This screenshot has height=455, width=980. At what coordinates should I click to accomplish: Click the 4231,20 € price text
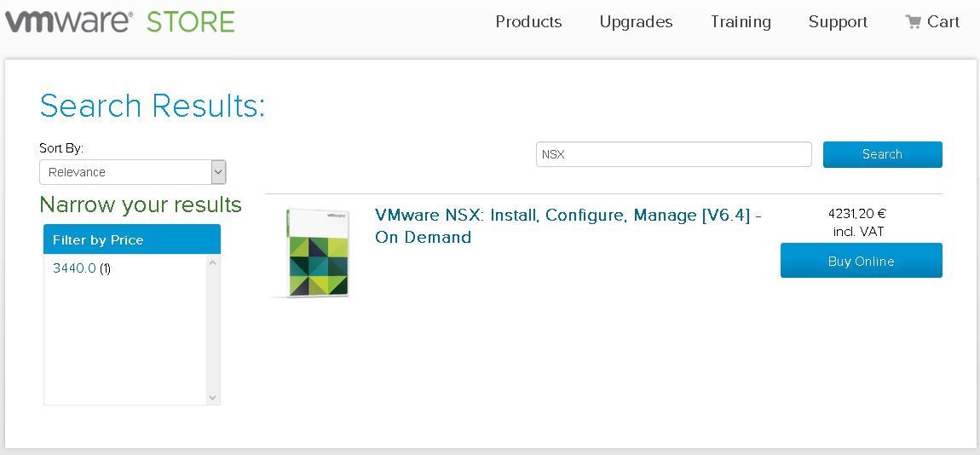point(856,214)
